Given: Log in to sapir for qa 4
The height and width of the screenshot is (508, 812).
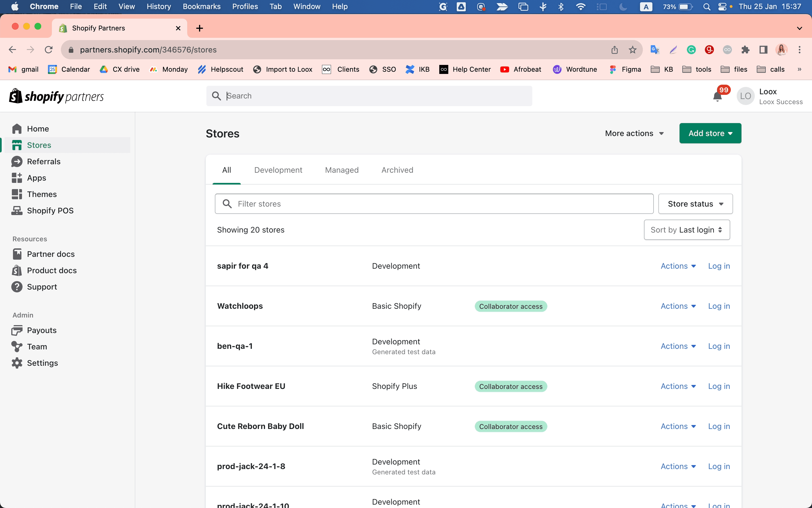Looking at the screenshot, I should [x=719, y=266].
